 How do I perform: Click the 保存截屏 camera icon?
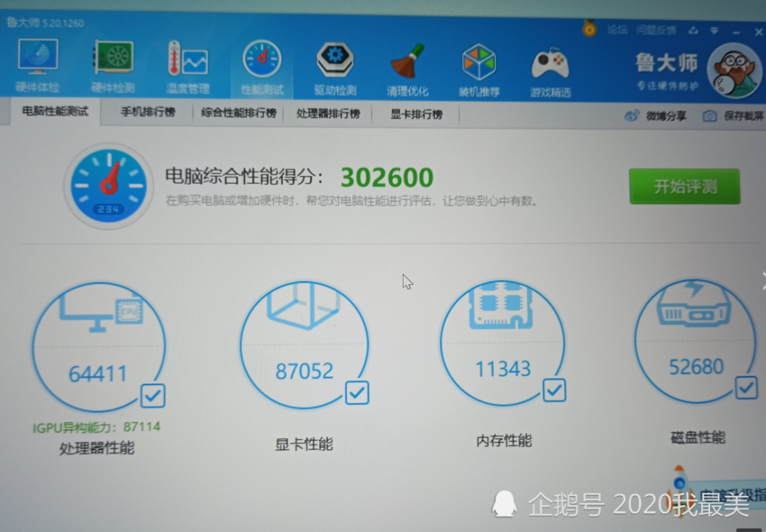pos(710,116)
